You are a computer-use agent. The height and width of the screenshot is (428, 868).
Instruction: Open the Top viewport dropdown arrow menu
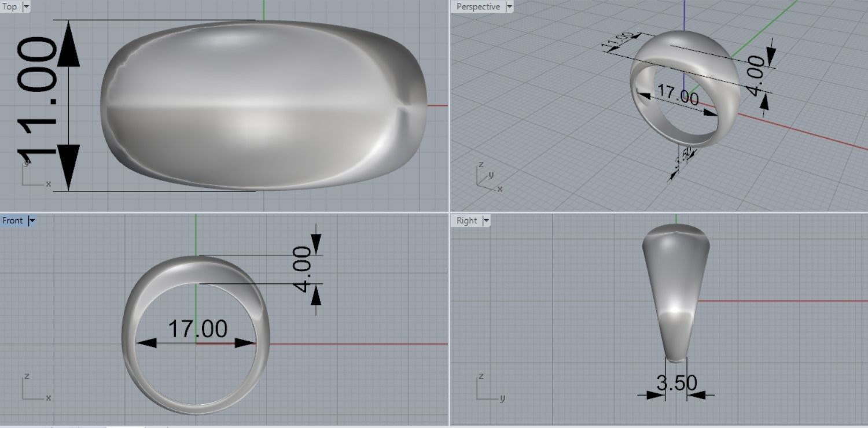pyautogui.click(x=26, y=7)
